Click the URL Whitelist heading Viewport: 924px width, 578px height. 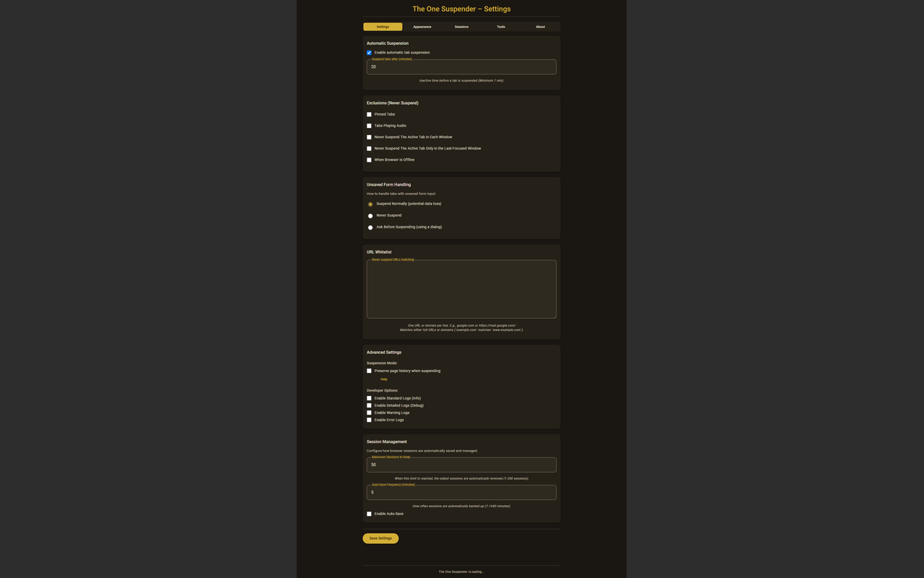[379, 252]
